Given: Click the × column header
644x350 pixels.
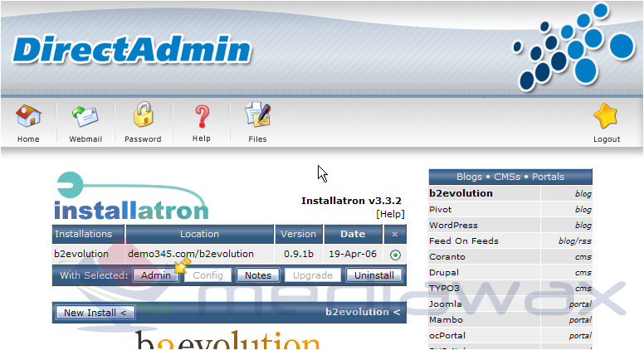Looking at the screenshot, I should point(395,234).
